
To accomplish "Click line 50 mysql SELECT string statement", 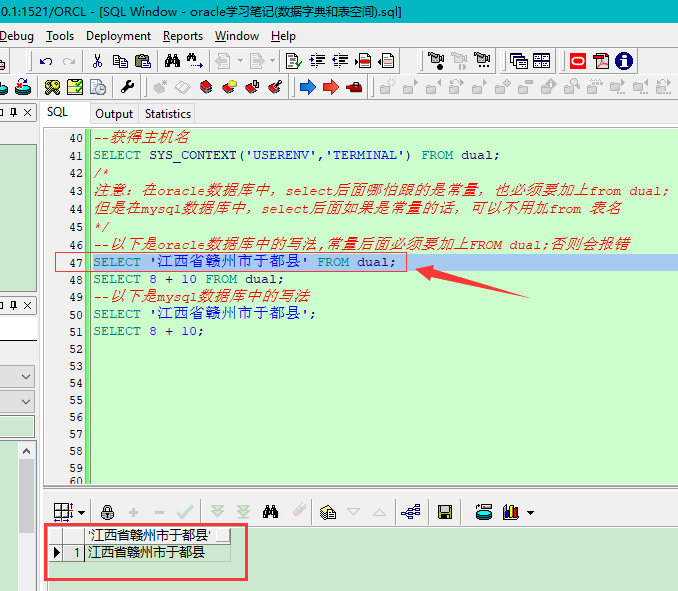I will 205,313.
